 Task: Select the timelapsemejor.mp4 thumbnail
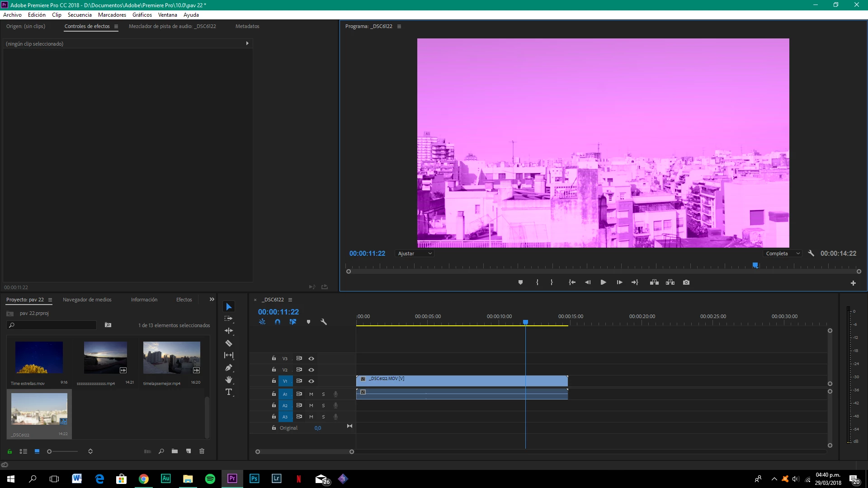(171, 357)
